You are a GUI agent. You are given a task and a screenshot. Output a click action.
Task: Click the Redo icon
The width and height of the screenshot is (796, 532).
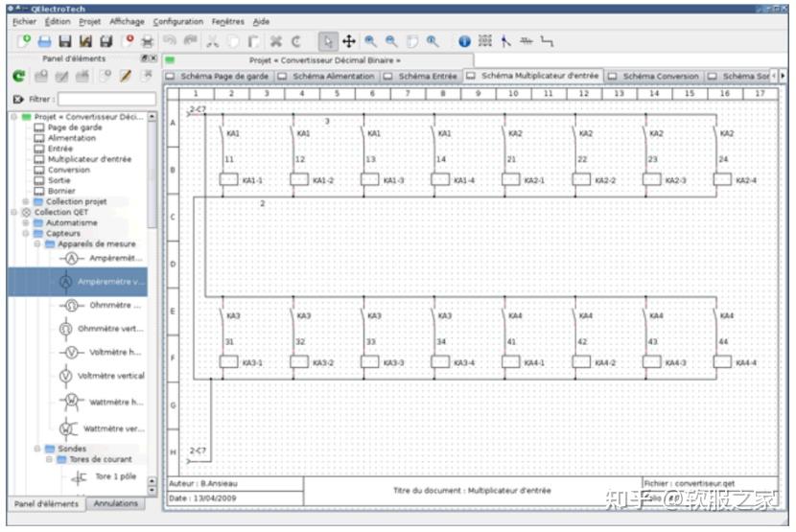191,41
